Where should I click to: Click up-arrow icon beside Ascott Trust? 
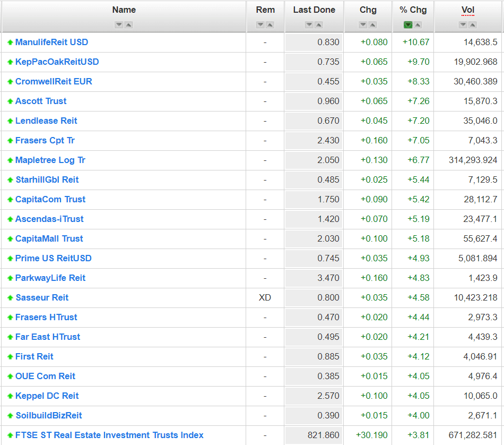10,101
